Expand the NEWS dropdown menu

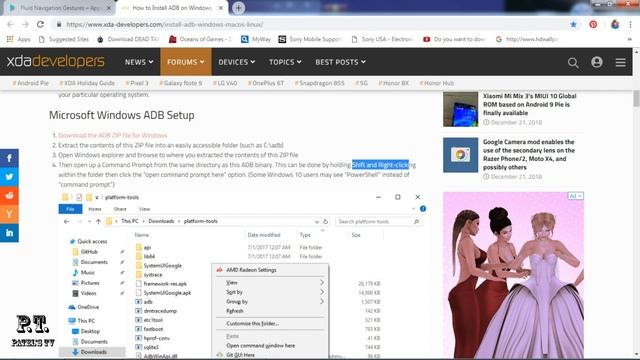139,62
